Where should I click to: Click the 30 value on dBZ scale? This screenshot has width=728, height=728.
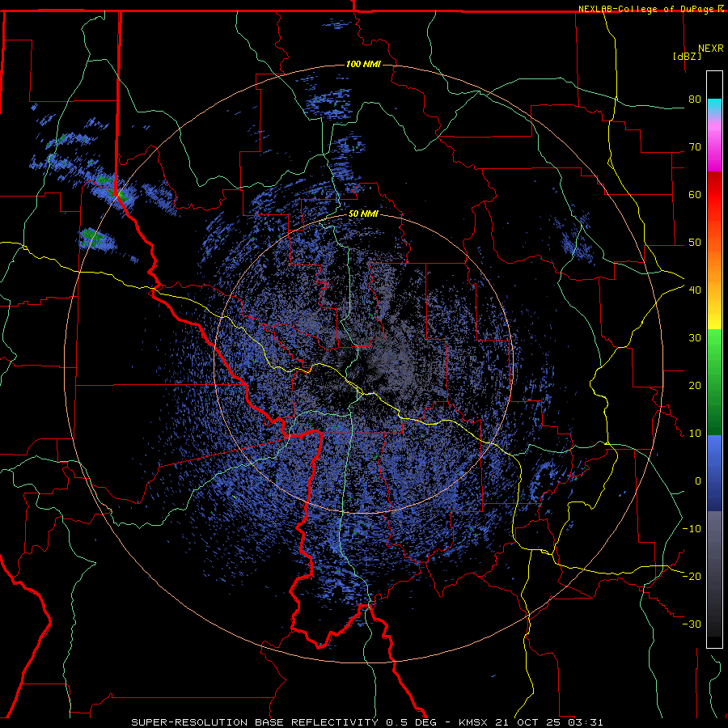tap(695, 338)
